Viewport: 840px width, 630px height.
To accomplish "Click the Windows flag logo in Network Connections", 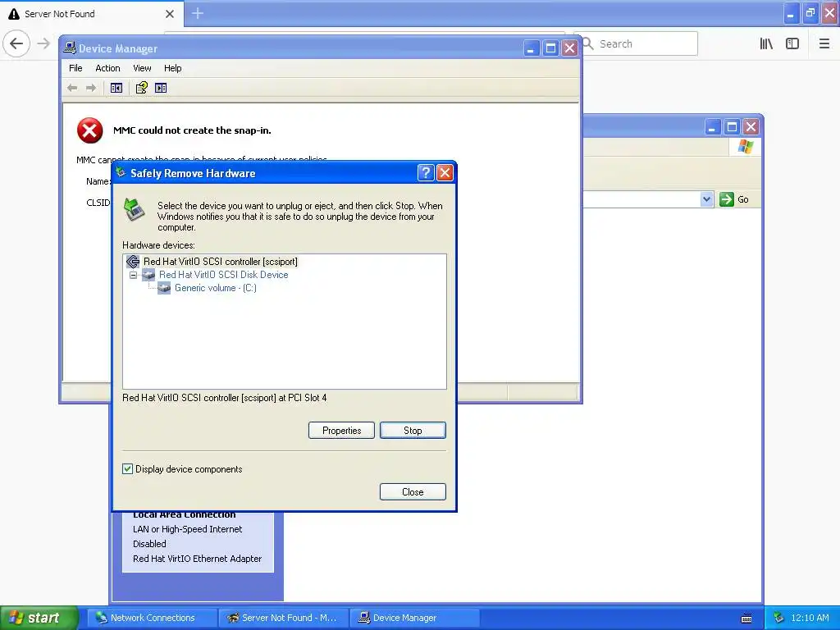I will (745, 146).
